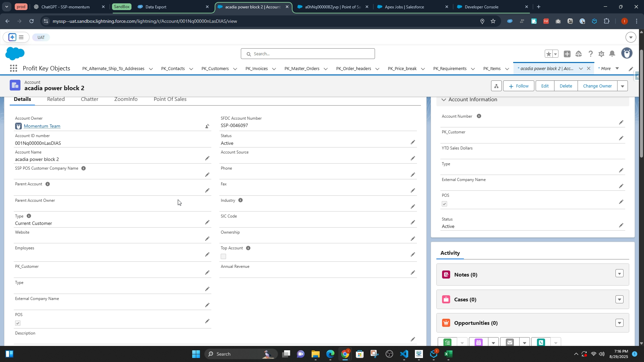
Task: Click the account hierarchy icon button
Action: coord(496,86)
